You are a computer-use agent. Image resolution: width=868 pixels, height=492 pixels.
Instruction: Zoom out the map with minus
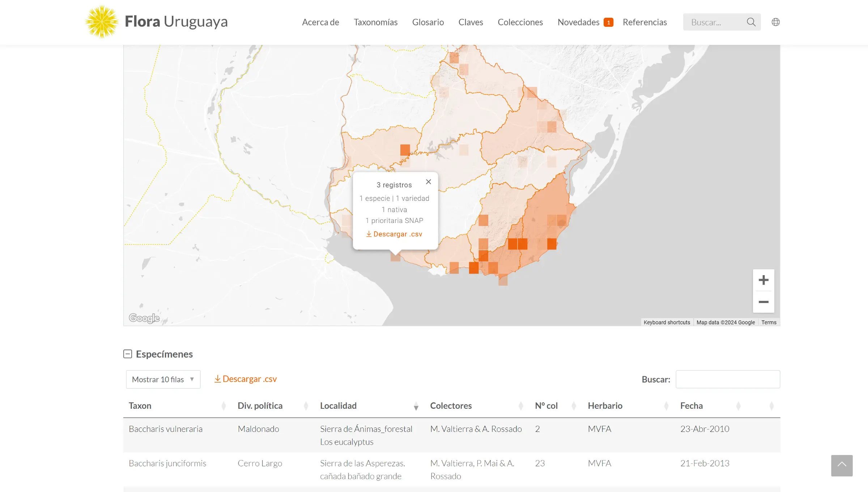click(763, 302)
